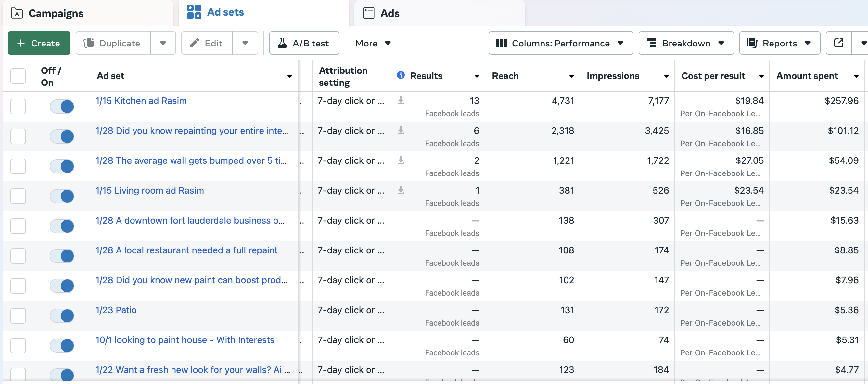
Task: Open the More dropdown
Action: 372,43
